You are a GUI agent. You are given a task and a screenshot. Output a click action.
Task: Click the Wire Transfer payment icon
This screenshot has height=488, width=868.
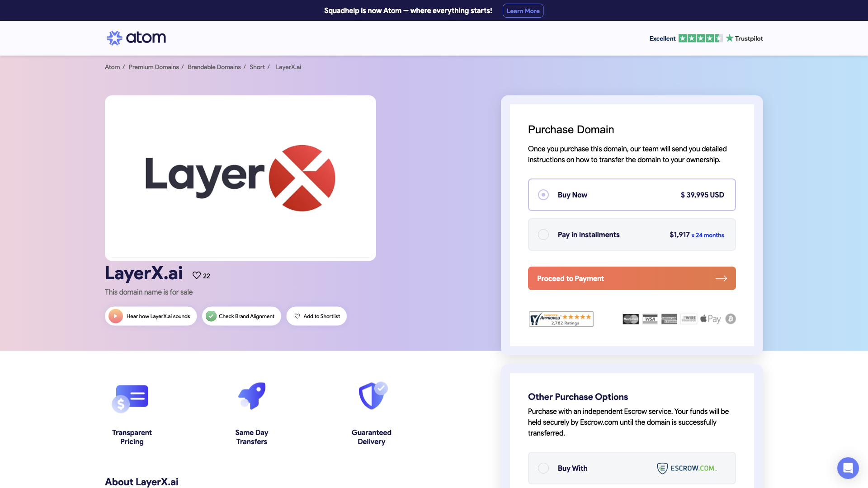tap(689, 319)
